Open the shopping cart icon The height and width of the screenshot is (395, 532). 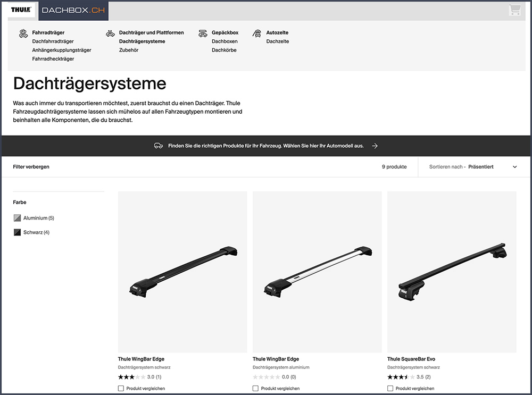(x=514, y=10)
